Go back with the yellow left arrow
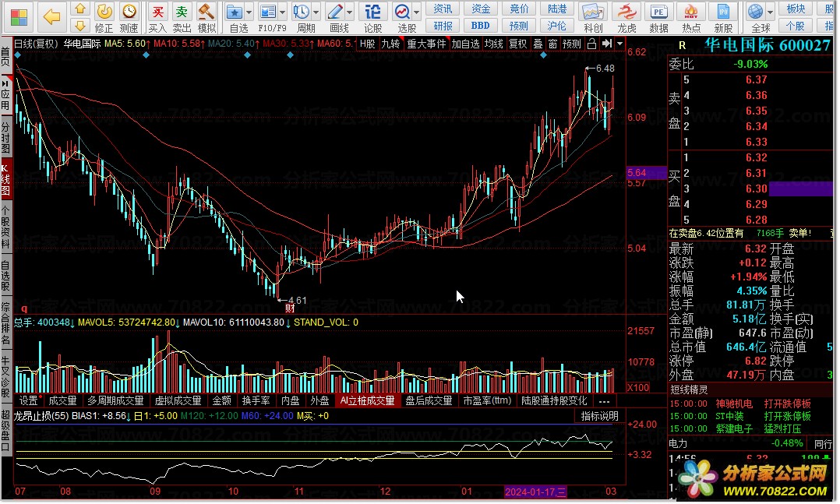The height and width of the screenshot is (504, 840). tap(52, 17)
